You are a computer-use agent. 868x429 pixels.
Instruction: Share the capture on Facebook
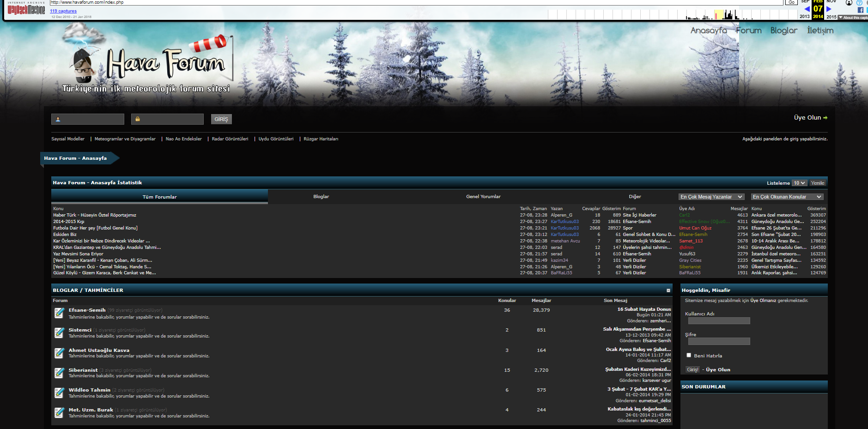(860, 10)
